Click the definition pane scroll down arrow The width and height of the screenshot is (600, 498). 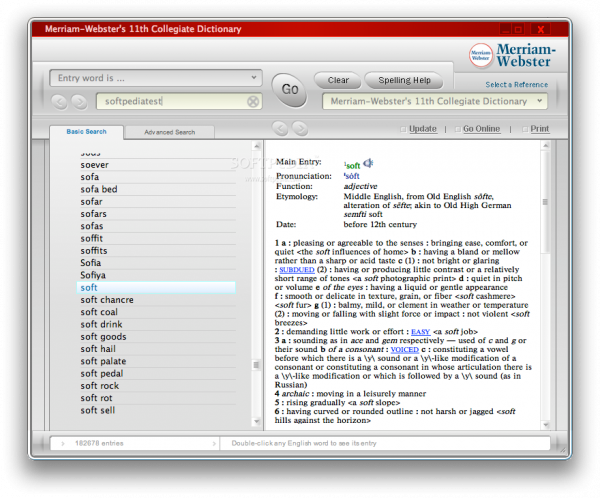click(546, 425)
